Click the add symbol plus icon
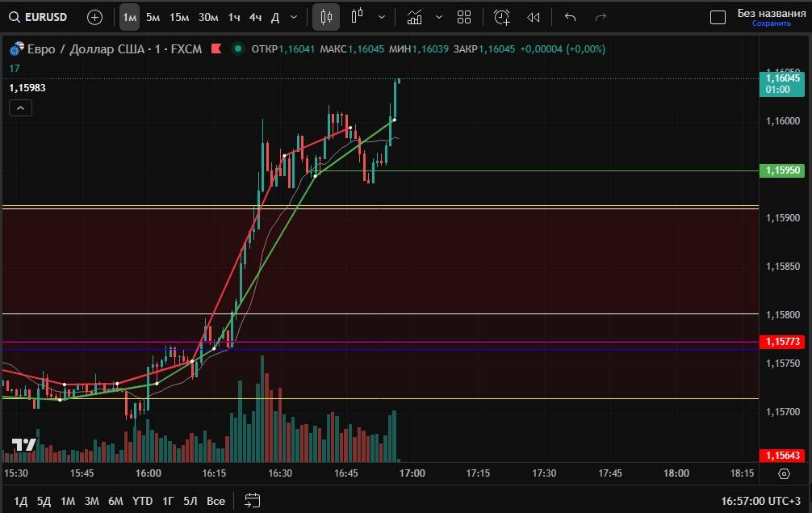Image resolution: width=812 pixels, height=513 pixels. (x=94, y=17)
